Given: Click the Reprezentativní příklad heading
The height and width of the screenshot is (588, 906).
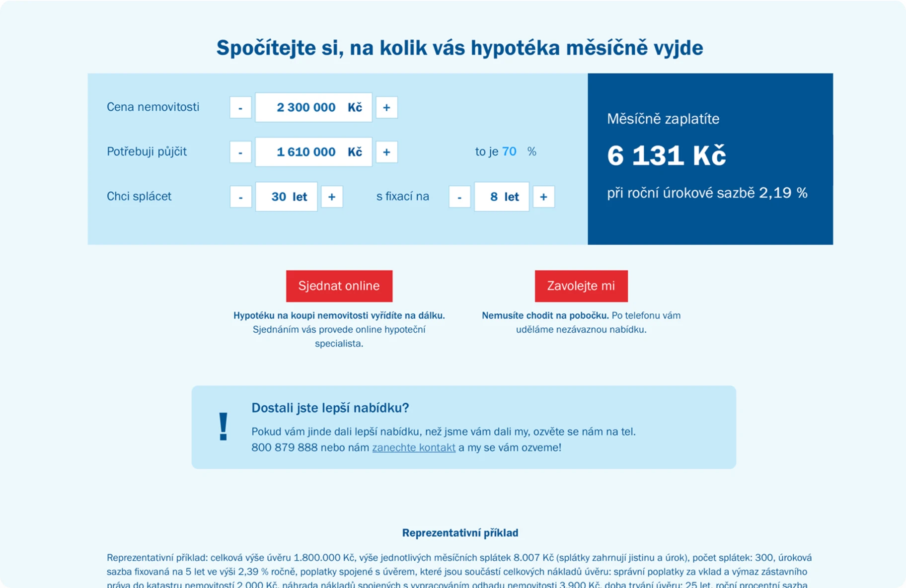Looking at the screenshot, I should click(x=460, y=533).
